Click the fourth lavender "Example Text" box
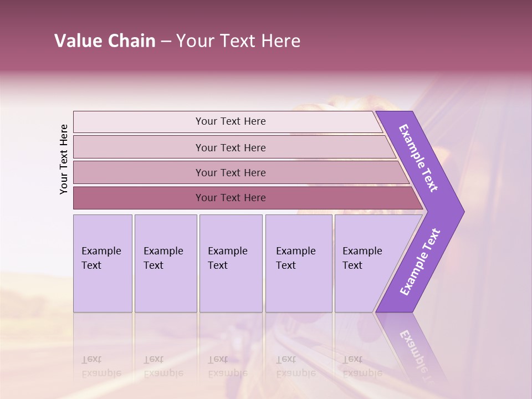 [299, 263]
